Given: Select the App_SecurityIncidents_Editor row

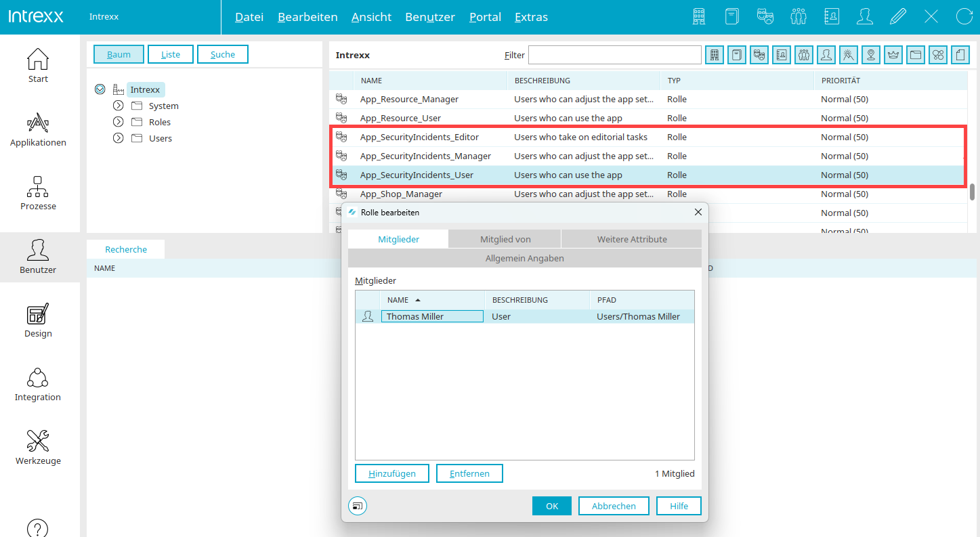Looking at the screenshot, I should click(x=649, y=137).
